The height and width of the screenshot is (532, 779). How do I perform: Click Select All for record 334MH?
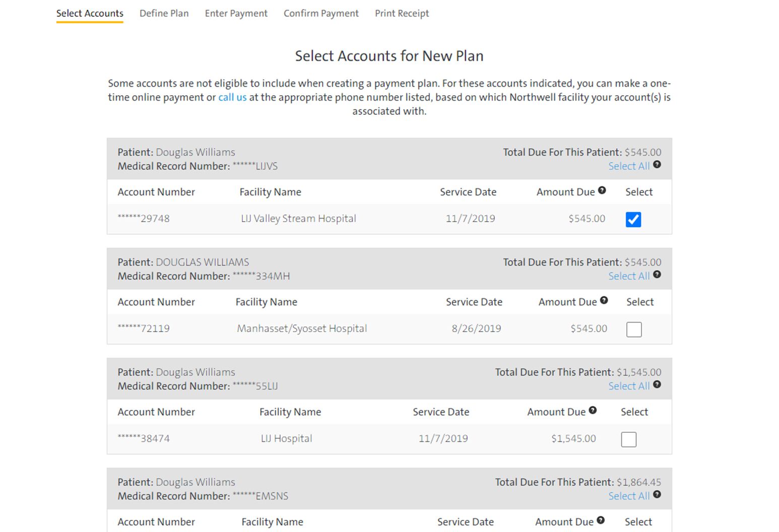click(629, 276)
